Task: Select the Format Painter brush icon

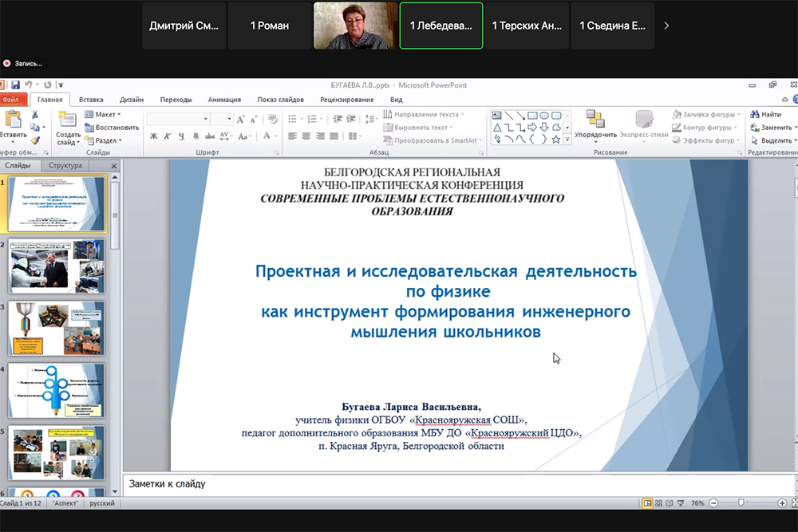Action: (x=35, y=140)
